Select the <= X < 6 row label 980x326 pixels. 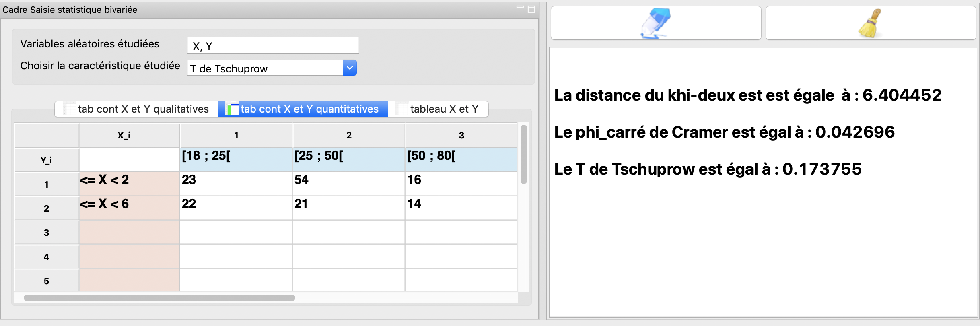pos(129,208)
